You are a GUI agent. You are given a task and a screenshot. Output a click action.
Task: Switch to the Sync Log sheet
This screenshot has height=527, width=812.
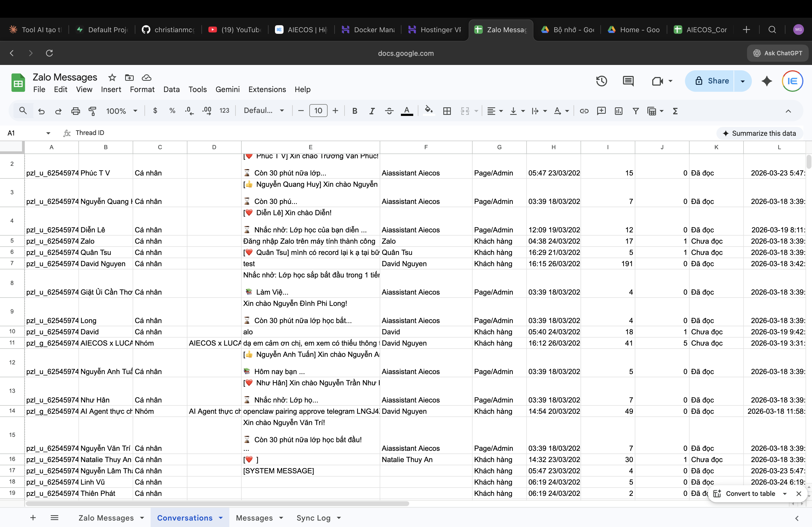click(x=313, y=518)
